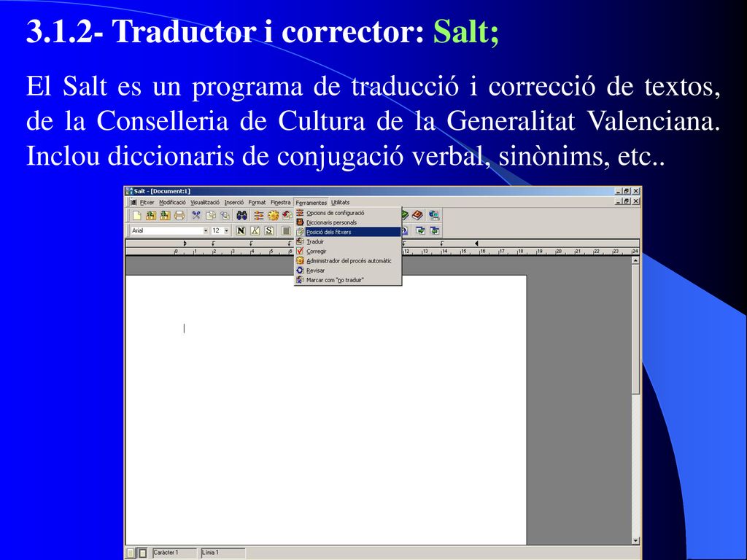Open the Fitxer menu
747x560 pixels.
[147, 203]
